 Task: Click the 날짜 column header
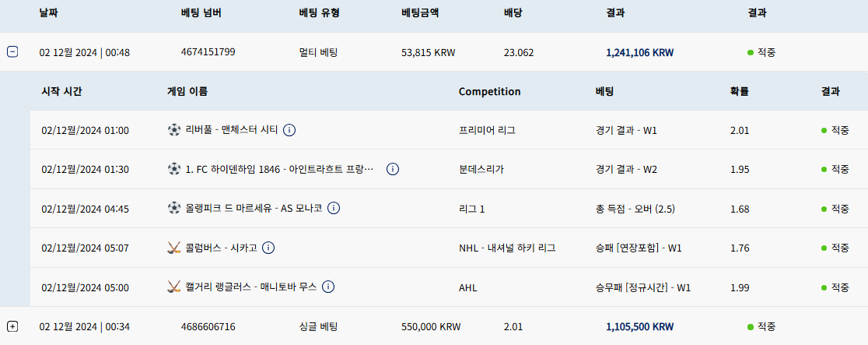(x=48, y=12)
